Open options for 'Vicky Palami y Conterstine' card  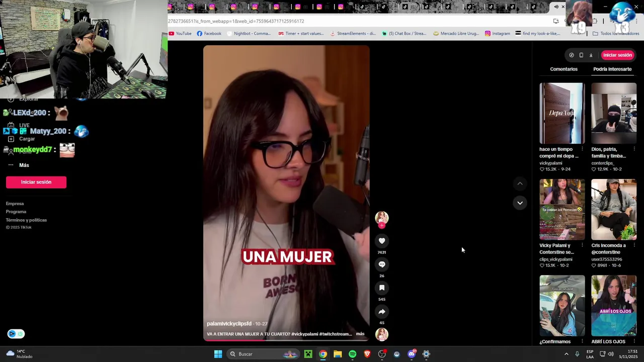(582, 245)
